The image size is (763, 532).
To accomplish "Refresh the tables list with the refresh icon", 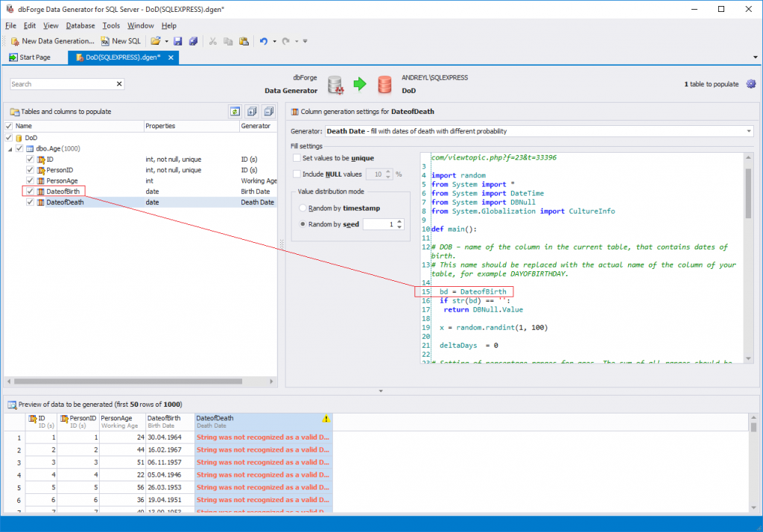I will (235, 111).
